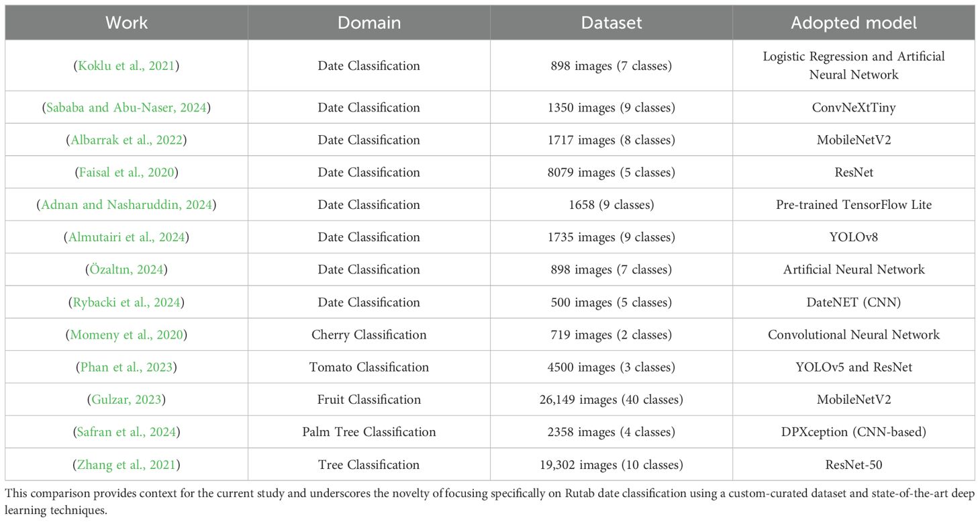Screen dimensions: 980x522
Task: Open the Adnan and Nasharuddin, 2024 reference
Action: click(x=126, y=204)
